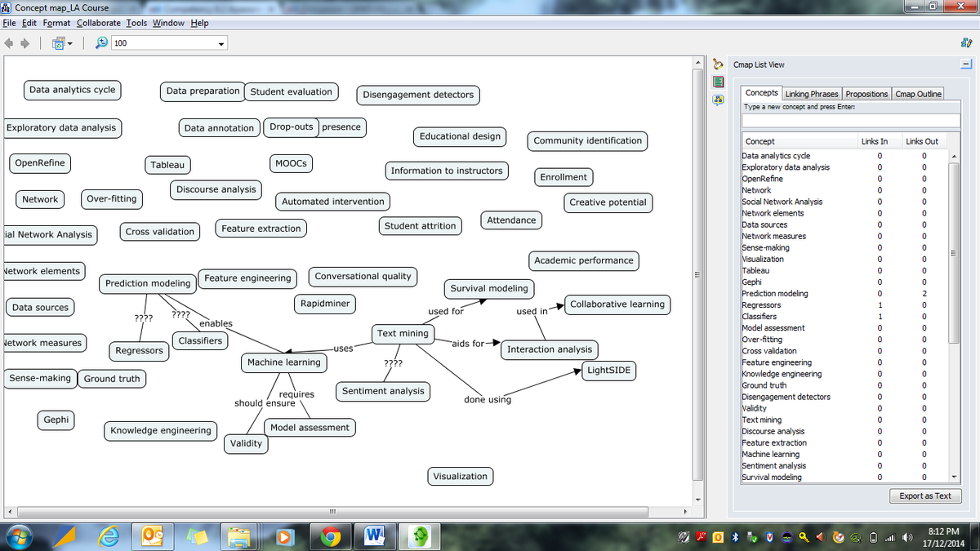Click the zoom magnifier icon
980x551 pixels.
coord(103,42)
